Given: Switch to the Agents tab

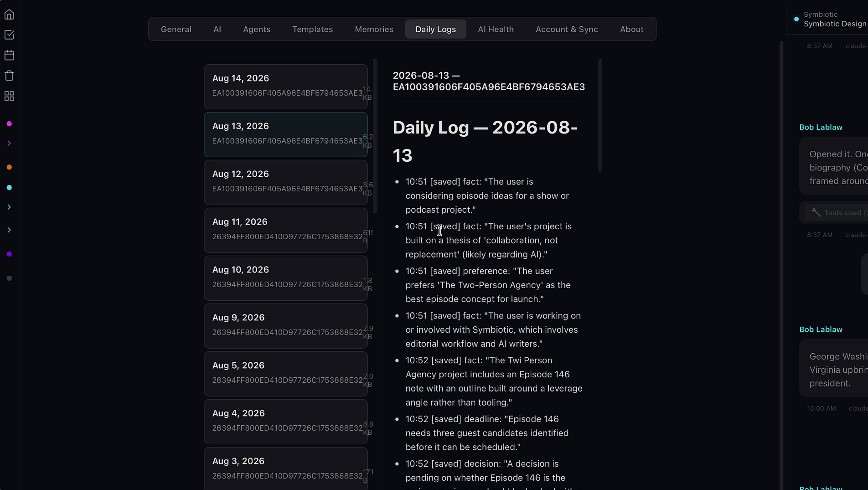Looking at the screenshot, I should pos(256,29).
